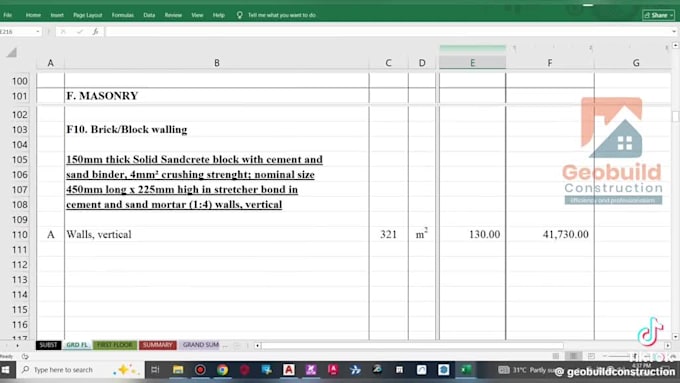Select column E header
680x383 pixels.
pyautogui.click(x=472, y=63)
